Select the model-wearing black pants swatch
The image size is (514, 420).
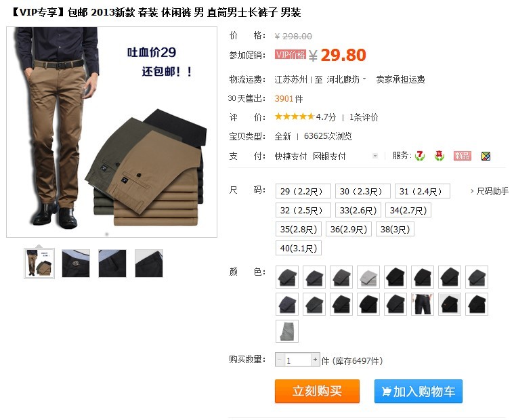(x=423, y=304)
